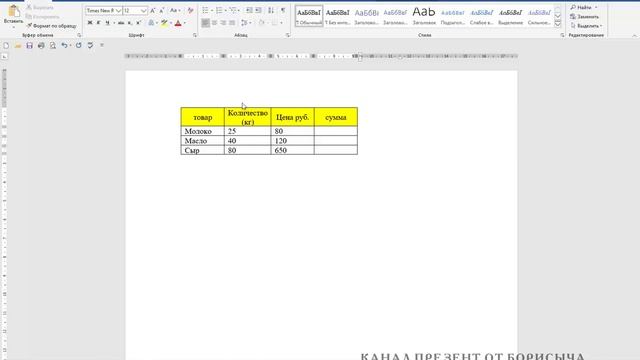The height and width of the screenshot is (360, 640).
Task: Create new document from quick access toolbar
Action: pyautogui.click(x=6, y=46)
